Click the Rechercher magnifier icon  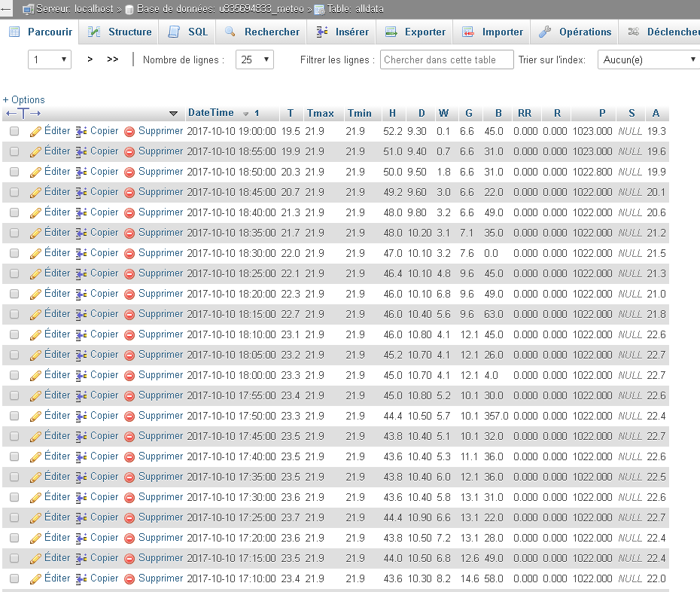230,32
